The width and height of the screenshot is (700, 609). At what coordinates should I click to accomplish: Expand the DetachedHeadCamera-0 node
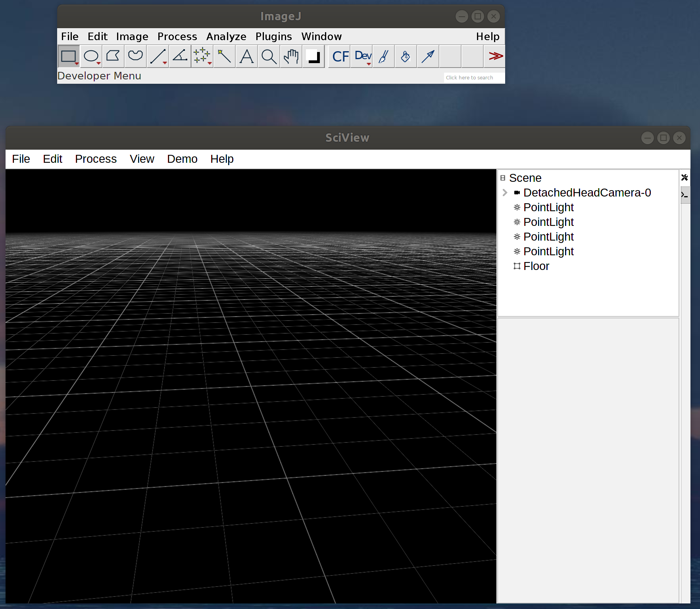tap(505, 193)
